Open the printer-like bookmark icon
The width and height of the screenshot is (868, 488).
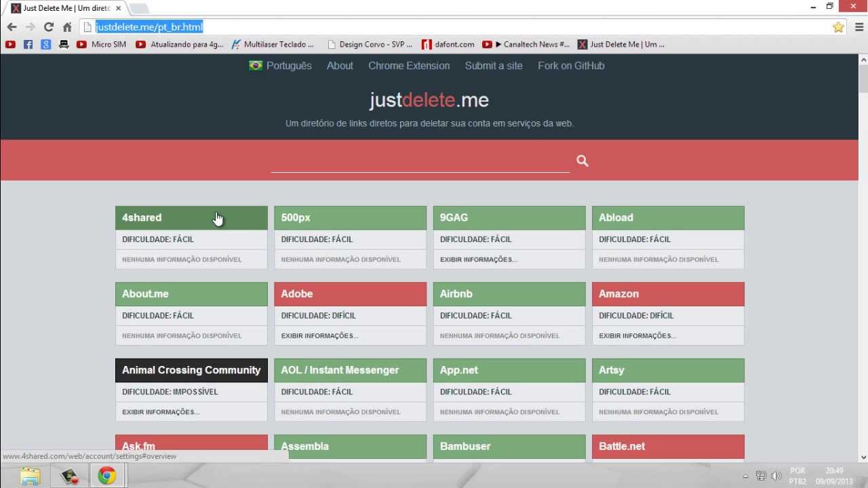pos(64,45)
